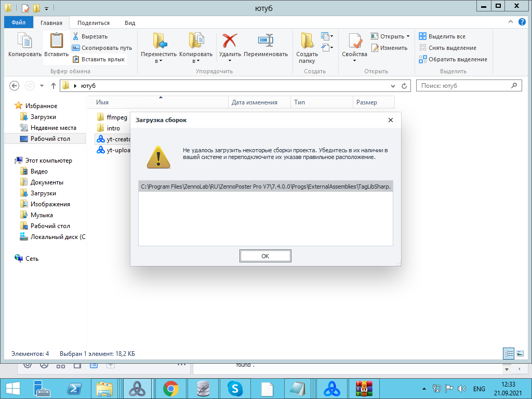532x399 pixels.
Task: Click the Свойства icon
Action: [354, 41]
